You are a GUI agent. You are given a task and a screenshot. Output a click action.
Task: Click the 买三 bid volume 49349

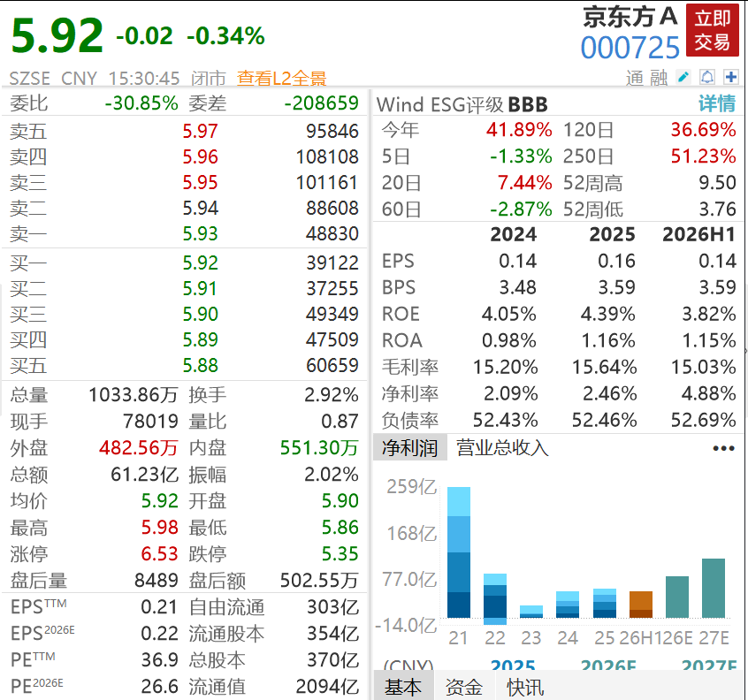(x=332, y=314)
